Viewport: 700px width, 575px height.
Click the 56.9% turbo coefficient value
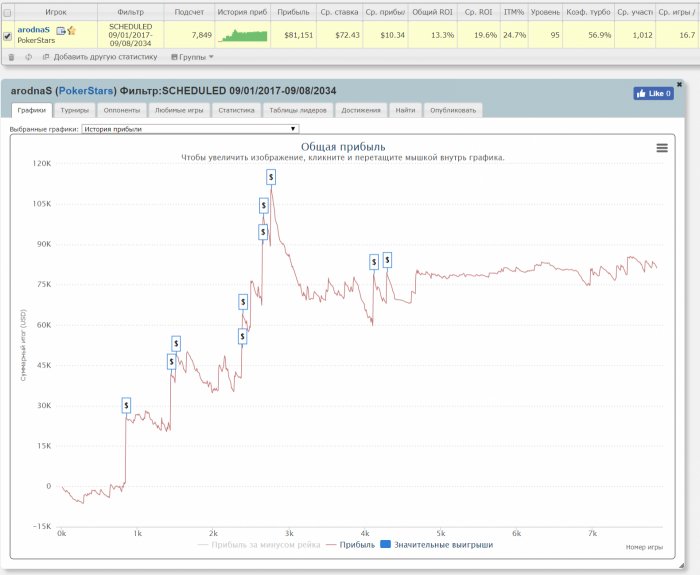pyautogui.click(x=600, y=35)
